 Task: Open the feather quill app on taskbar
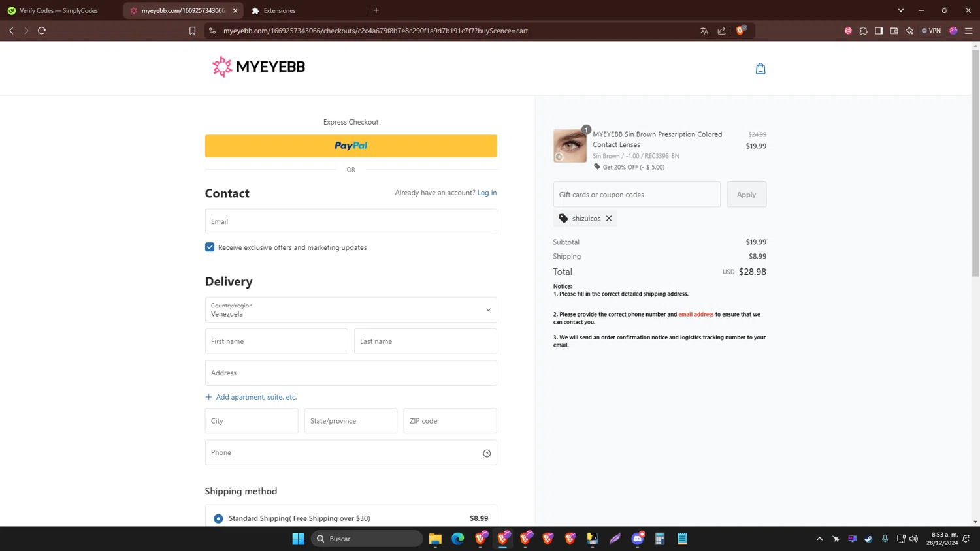point(615,539)
